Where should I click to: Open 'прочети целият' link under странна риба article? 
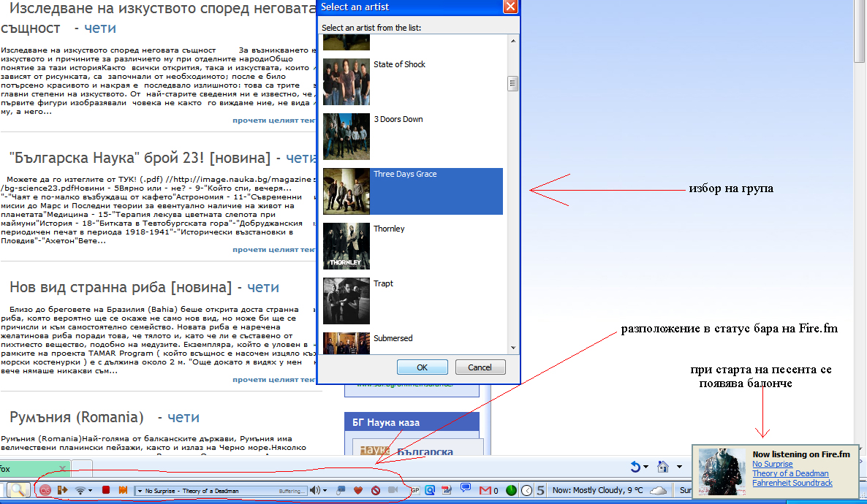[x=273, y=379]
